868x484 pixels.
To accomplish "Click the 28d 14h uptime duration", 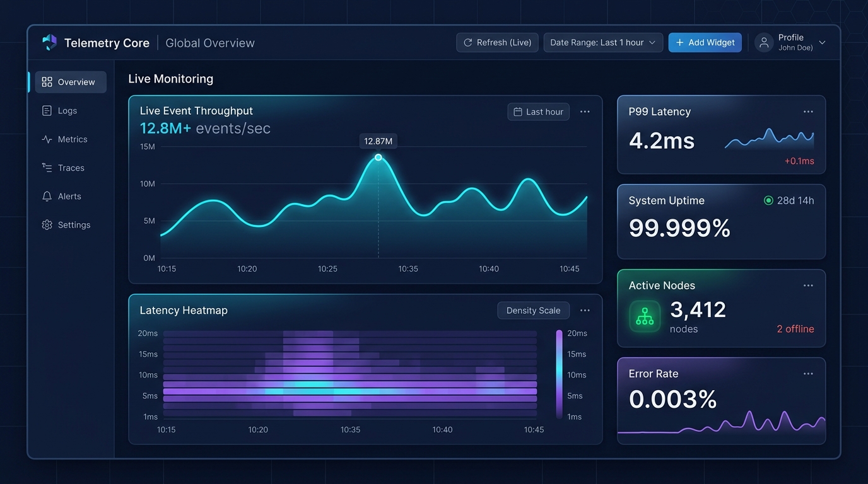I will tap(795, 200).
